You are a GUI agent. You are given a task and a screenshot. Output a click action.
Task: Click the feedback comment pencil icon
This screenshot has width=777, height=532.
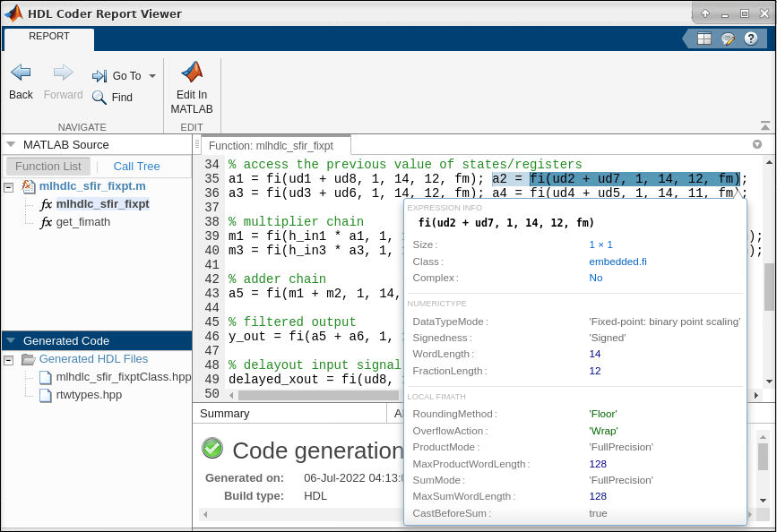pos(728,39)
